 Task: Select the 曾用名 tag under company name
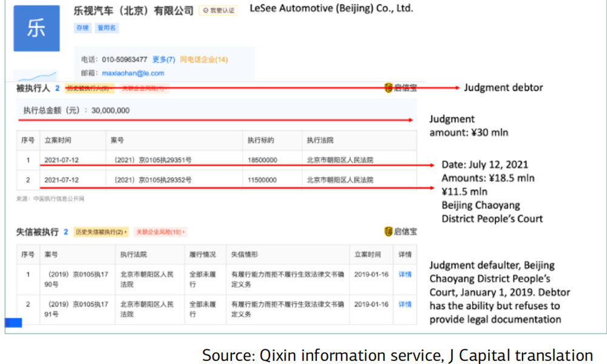click(x=106, y=28)
